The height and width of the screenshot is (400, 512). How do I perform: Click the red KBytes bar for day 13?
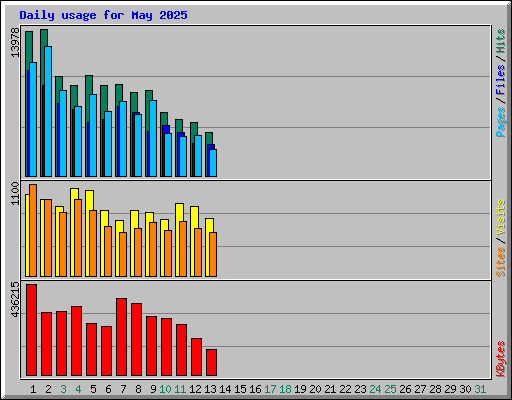pyautogui.click(x=211, y=363)
